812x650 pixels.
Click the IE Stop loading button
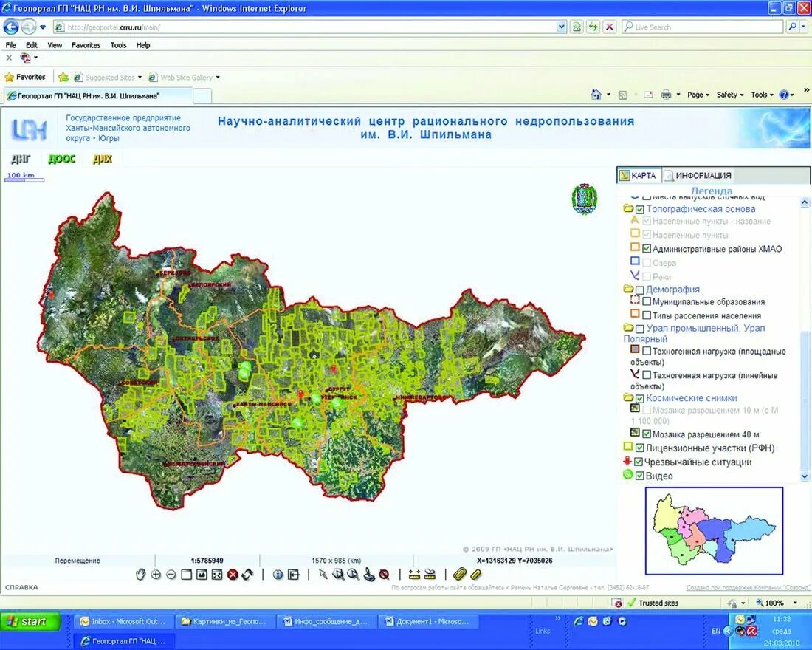click(610, 27)
